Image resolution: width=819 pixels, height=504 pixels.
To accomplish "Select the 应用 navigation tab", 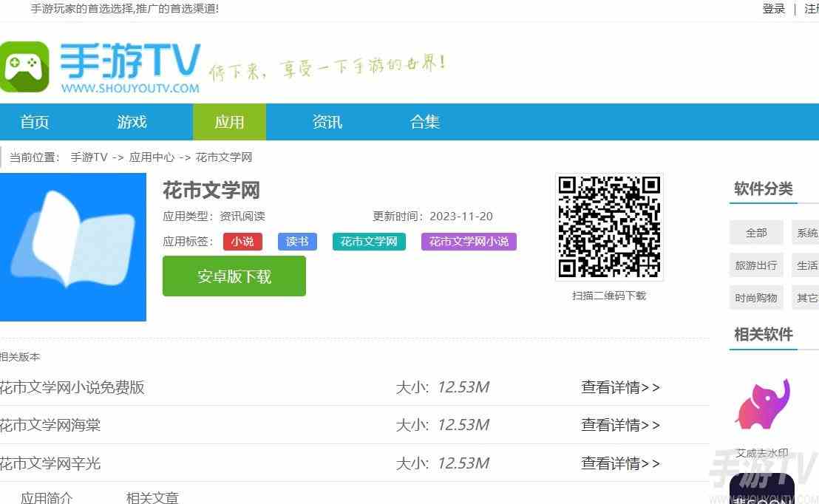I will [x=229, y=122].
